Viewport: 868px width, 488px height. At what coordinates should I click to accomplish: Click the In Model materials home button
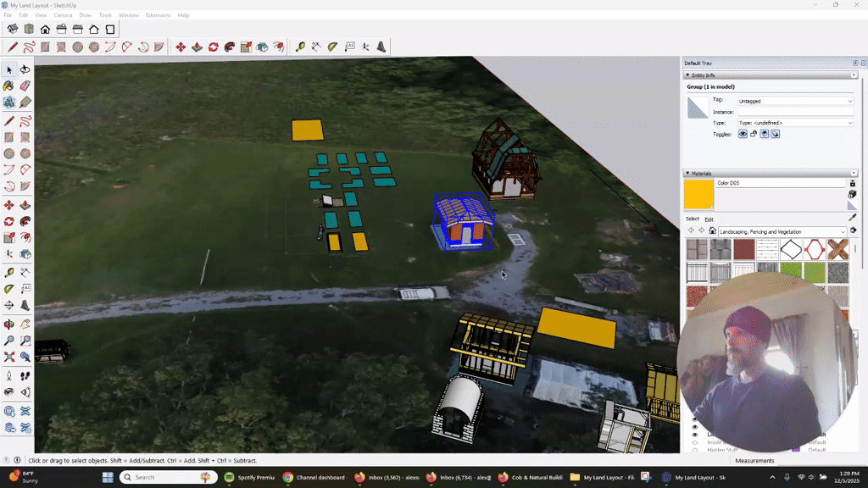[x=712, y=230]
